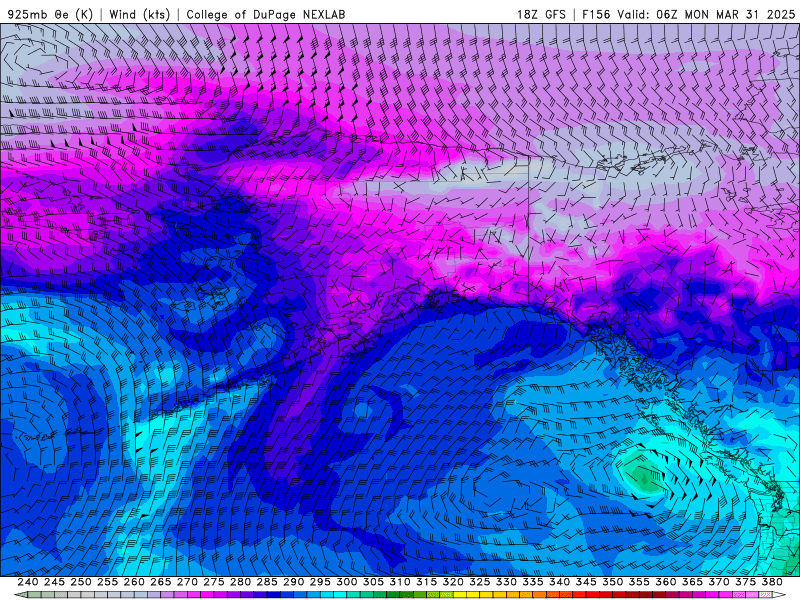Image resolution: width=800 pixels, height=600 pixels.
Task: Select the 300 value on the color scale
Action: pos(347,582)
